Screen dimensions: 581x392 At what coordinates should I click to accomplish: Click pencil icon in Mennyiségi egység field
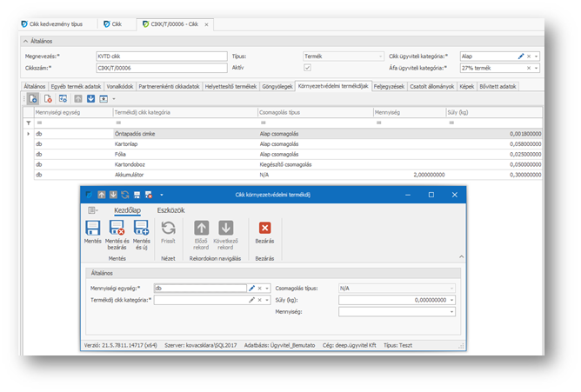tap(251, 288)
